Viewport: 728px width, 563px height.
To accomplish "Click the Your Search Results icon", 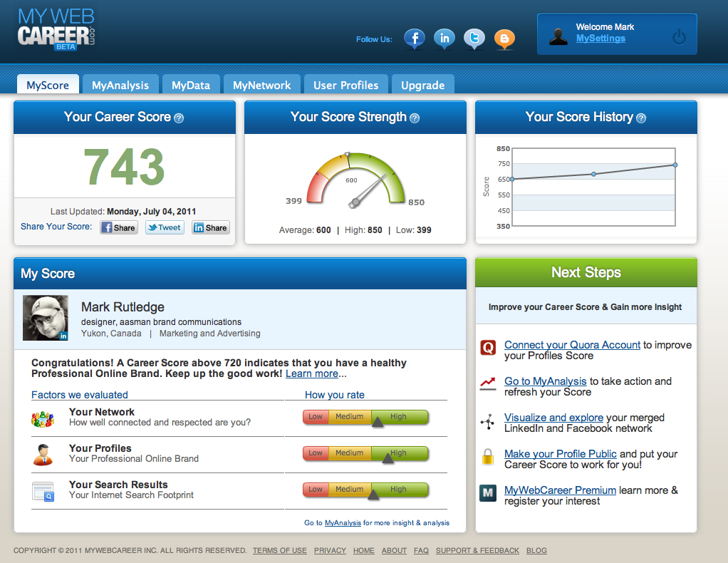I will tap(43, 492).
